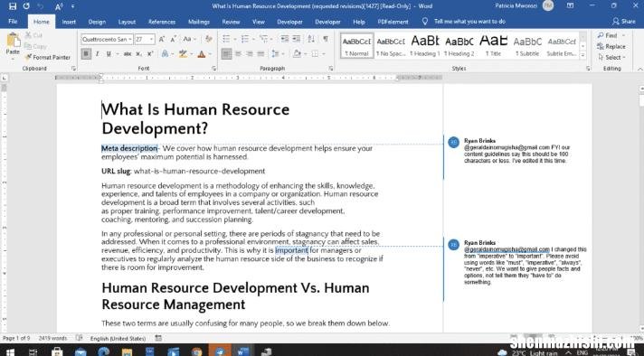
Task: Click the 2419 words count in status bar
Action: (52, 338)
